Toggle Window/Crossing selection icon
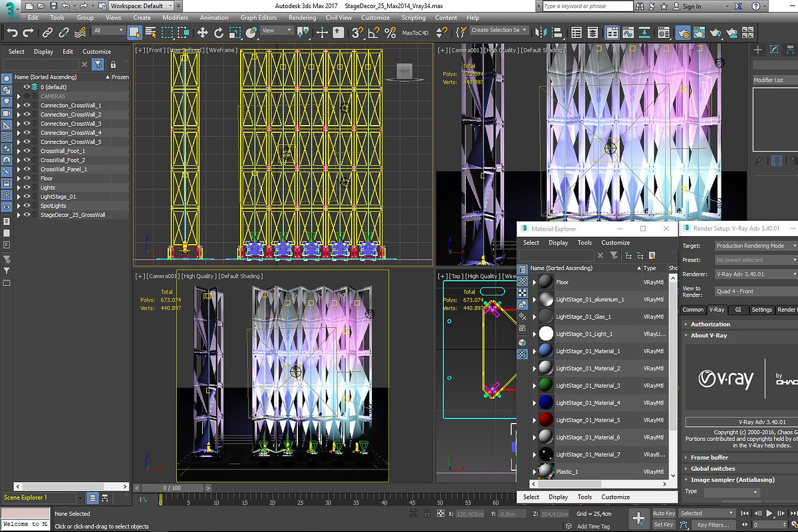798x532 pixels. click(x=184, y=32)
